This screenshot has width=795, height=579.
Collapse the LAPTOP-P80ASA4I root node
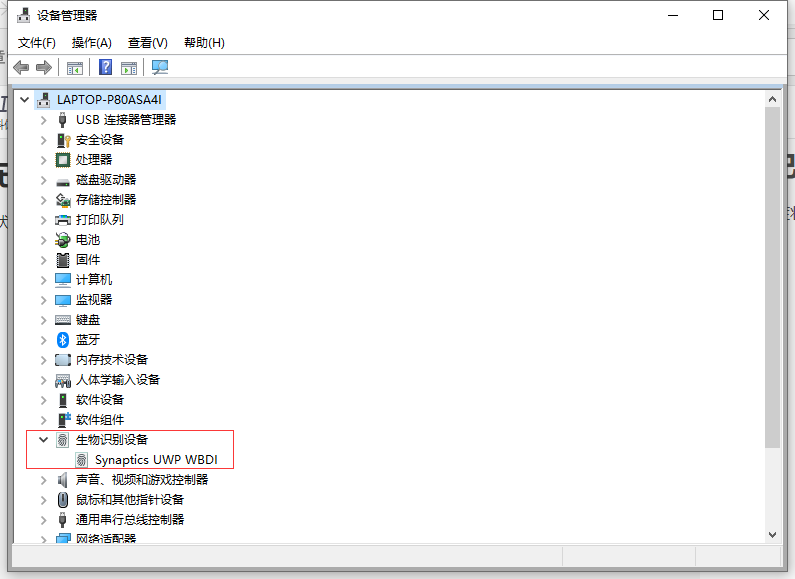pyautogui.click(x=24, y=100)
